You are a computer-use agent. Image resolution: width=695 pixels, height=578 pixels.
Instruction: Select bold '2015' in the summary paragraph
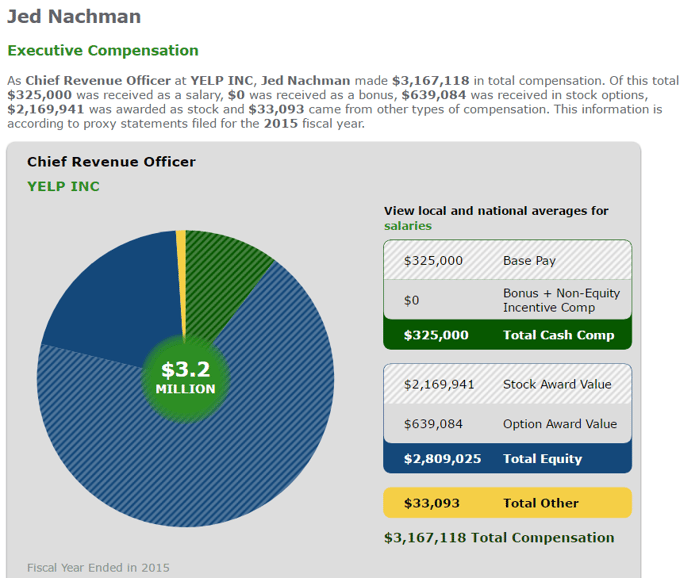click(x=281, y=123)
